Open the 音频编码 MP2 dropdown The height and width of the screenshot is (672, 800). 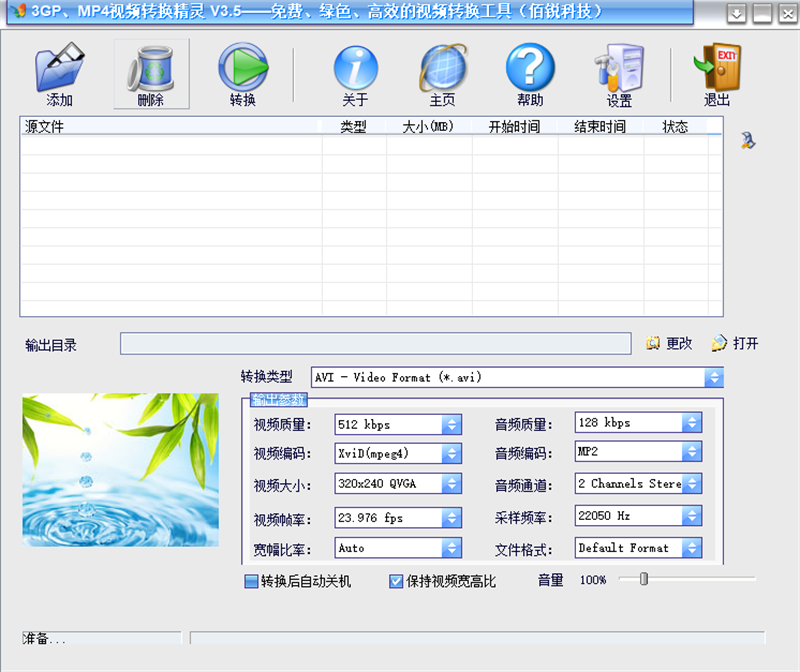(692, 451)
